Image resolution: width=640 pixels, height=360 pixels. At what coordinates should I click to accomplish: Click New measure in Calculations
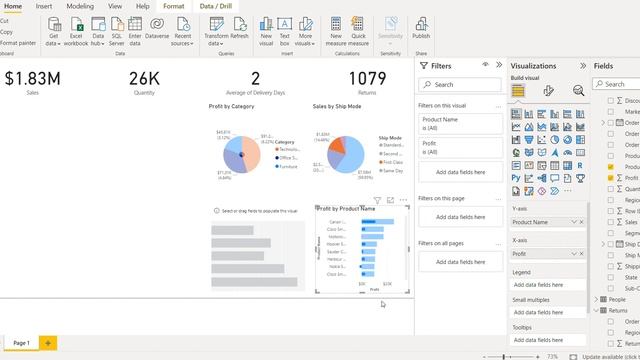336,31
